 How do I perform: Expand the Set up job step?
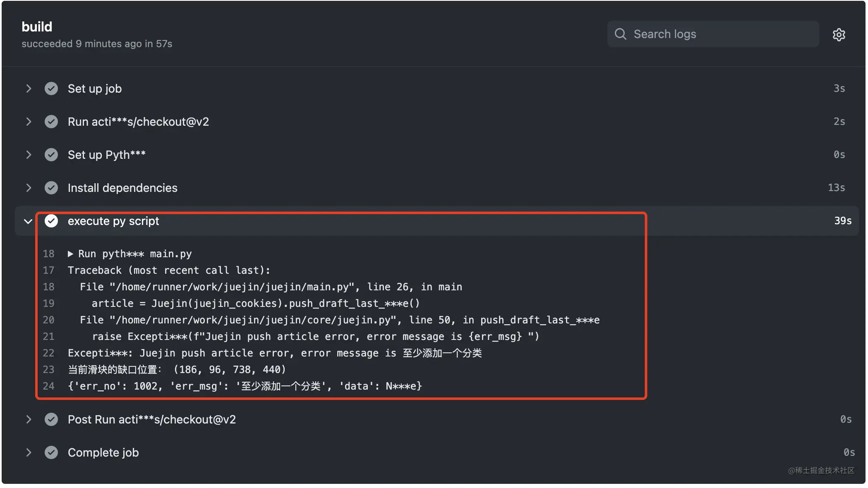29,89
